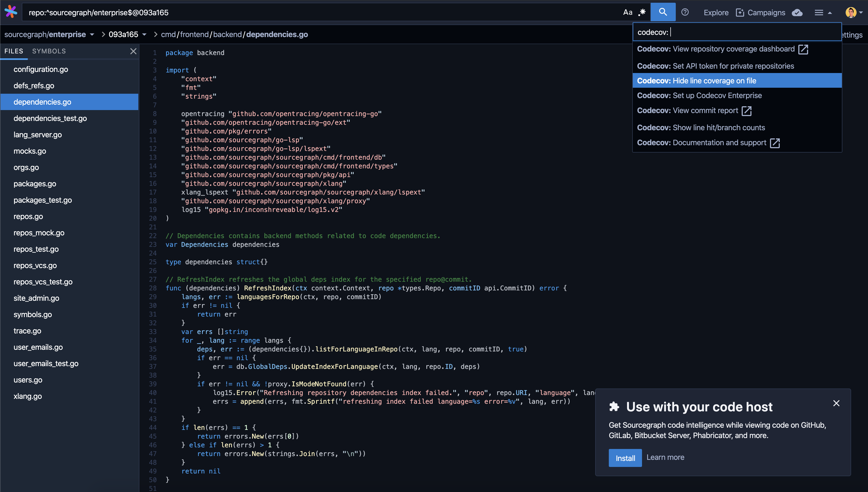Viewport: 868px width, 492px height.
Task: Close the file tree sidebar panel
Action: (133, 51)
